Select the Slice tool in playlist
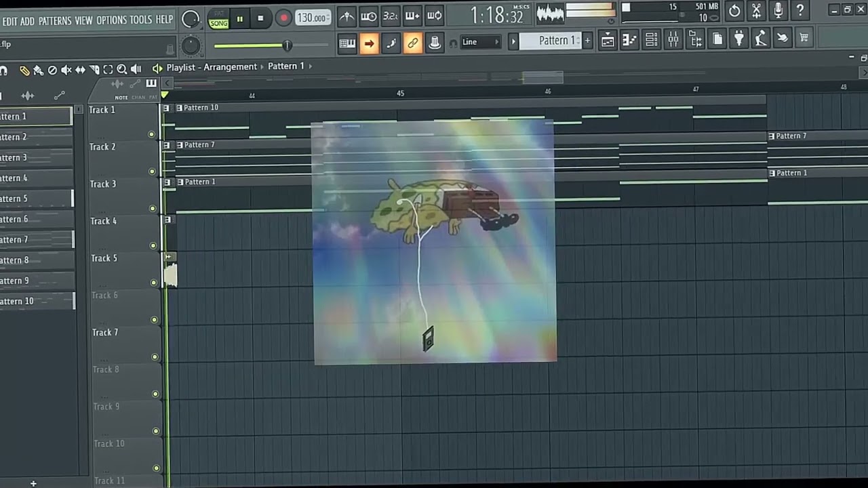Screen dimensions: 868x488 point(94,70)
